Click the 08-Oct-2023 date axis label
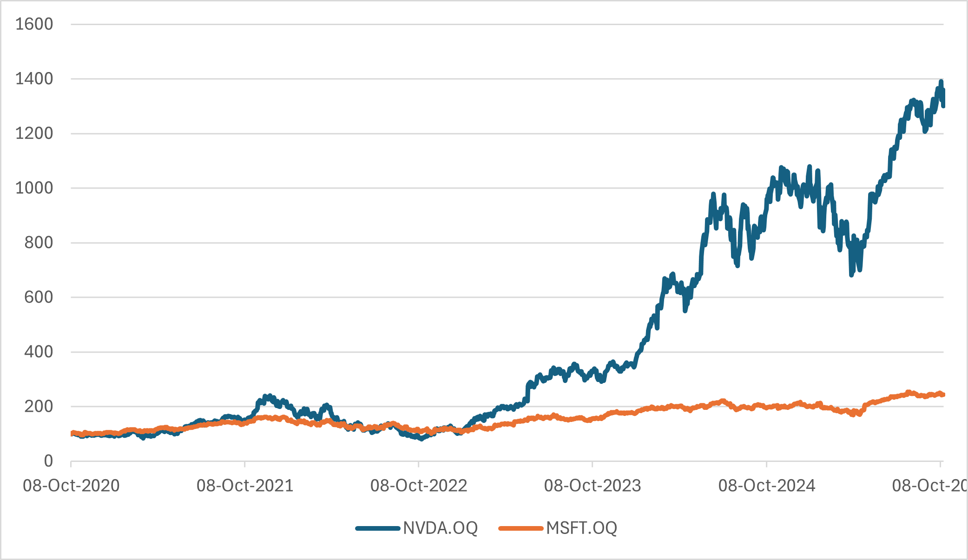 pos(593,486)
